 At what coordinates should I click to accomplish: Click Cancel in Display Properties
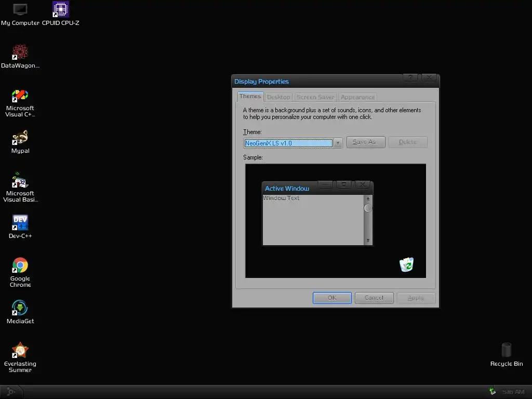(x=374, y=298)
